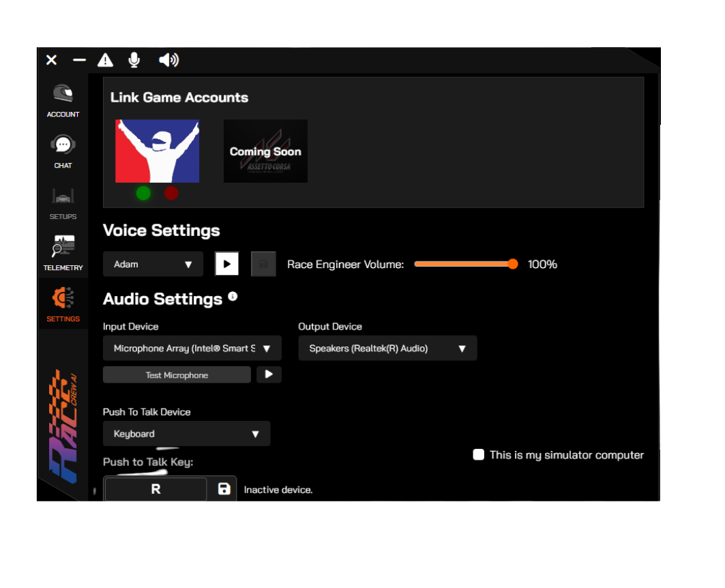Click the Audio Settings info icon
The height and width of the screenshot is (588, 725).
233,296
